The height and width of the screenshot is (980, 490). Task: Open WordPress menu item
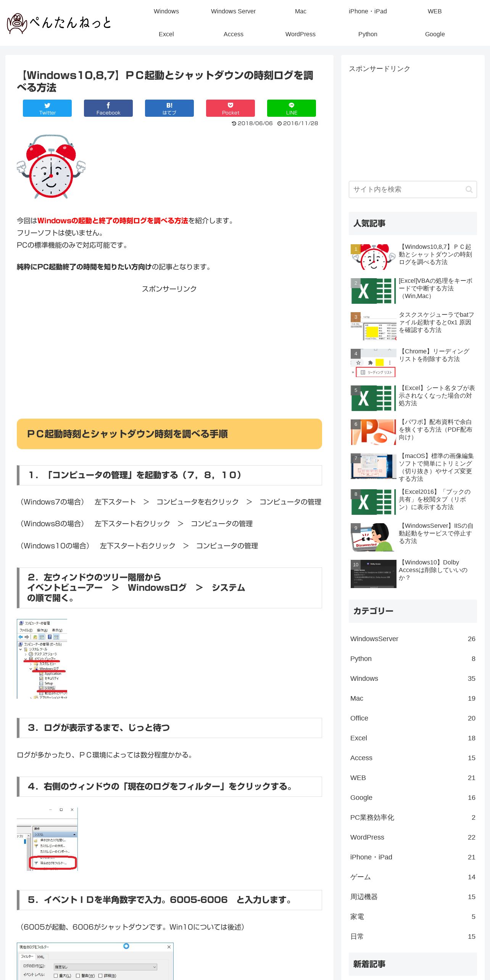[301, 34]
